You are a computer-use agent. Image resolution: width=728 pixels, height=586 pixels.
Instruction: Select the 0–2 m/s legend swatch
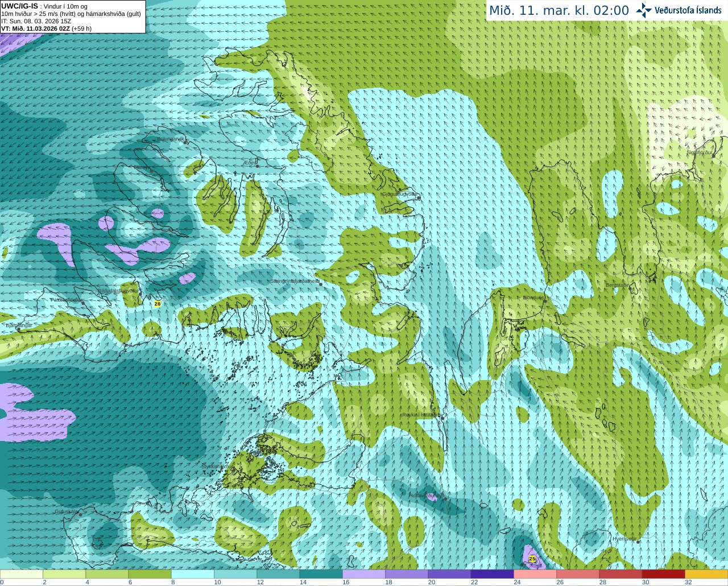tap(22, 574)
